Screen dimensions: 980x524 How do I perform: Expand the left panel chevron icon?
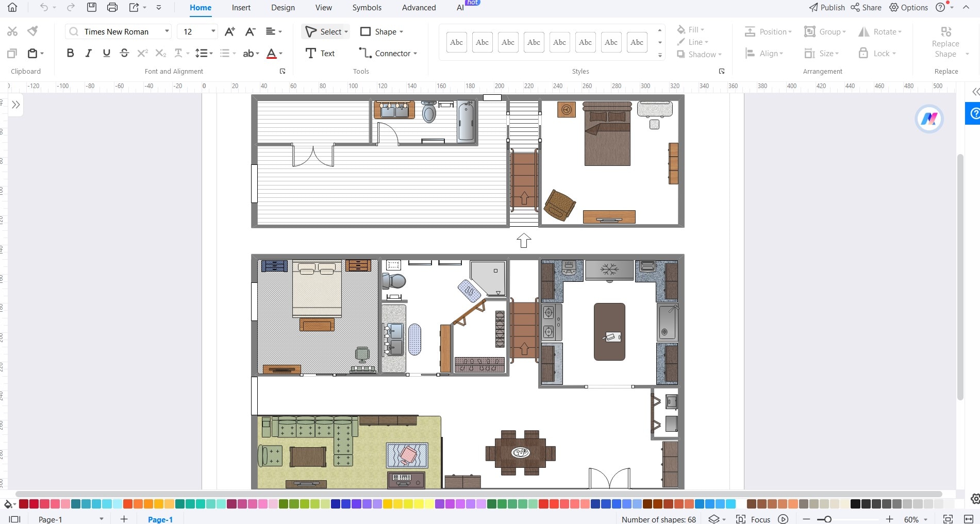point(16,105)
